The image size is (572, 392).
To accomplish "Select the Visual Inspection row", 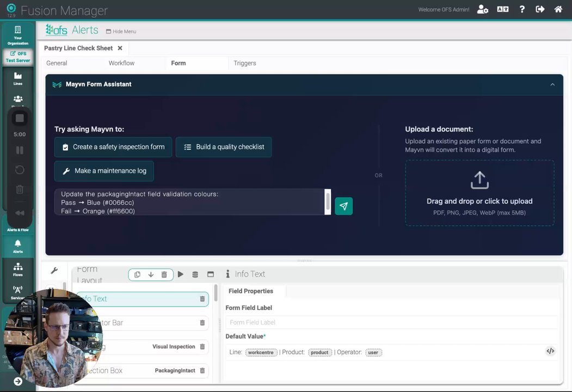I will pos(142,347).
